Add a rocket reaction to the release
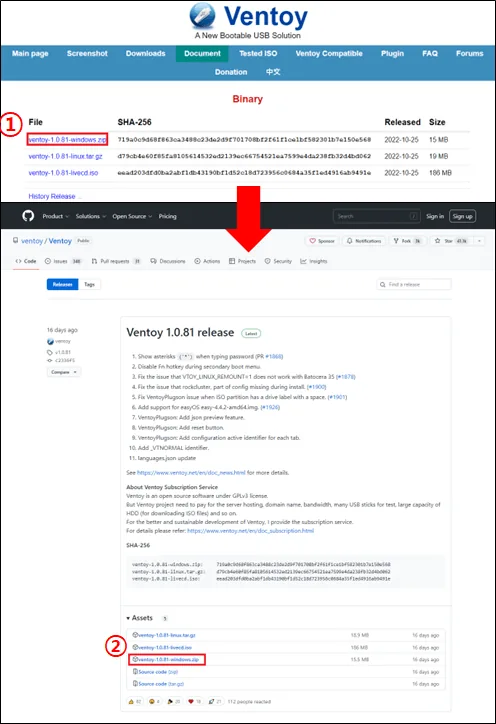Screen dimensions: 496x724 [x=214, y=701]
